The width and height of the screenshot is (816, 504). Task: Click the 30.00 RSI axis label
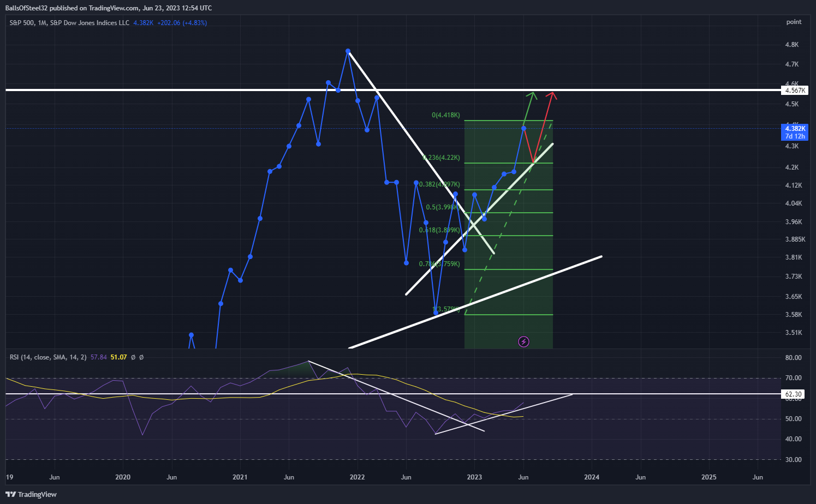[794, 460]
